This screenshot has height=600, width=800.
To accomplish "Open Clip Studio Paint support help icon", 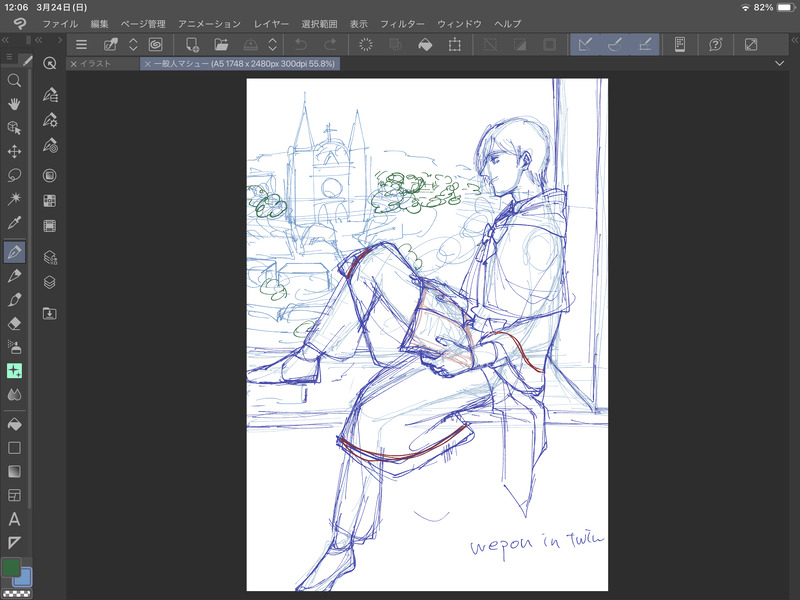I will [716, 45].
